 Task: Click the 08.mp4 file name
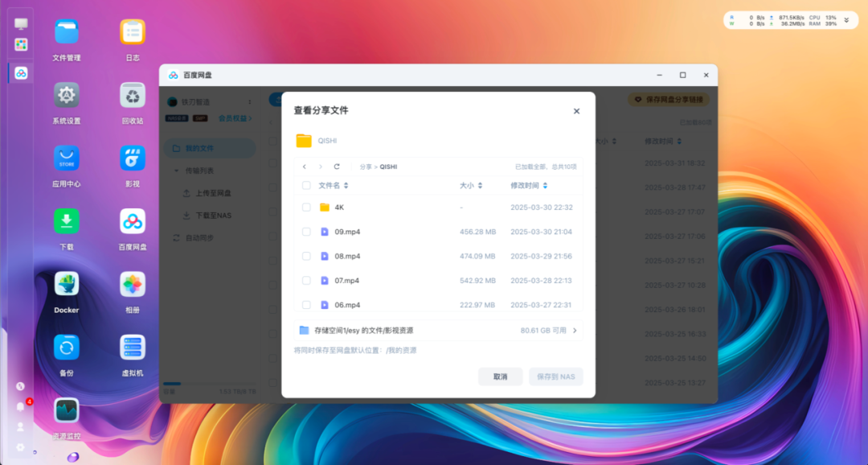click(348, 256)
